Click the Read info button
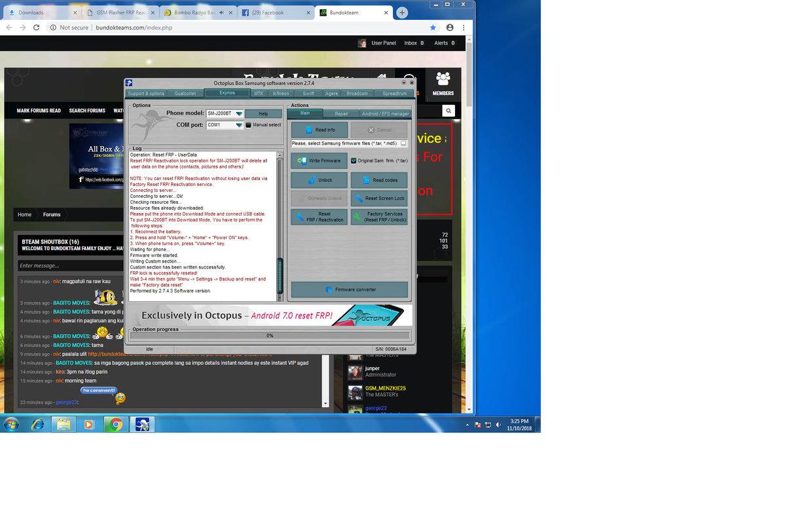This screenshot has width=812, height=524. [x=320, y=130]
